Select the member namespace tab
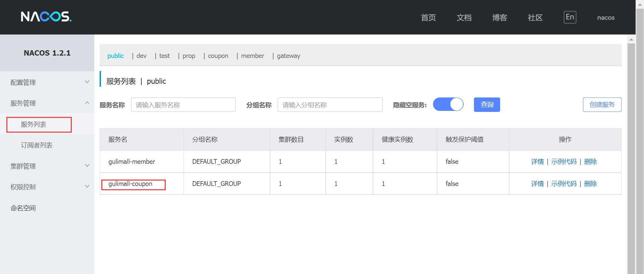 click(253, 56)
